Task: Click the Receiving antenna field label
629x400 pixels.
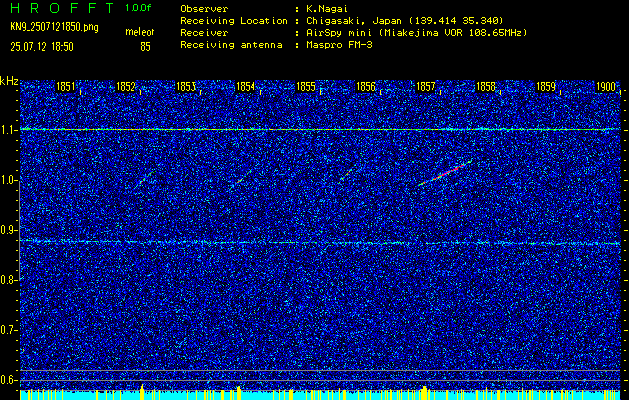Action: point(231,45)
